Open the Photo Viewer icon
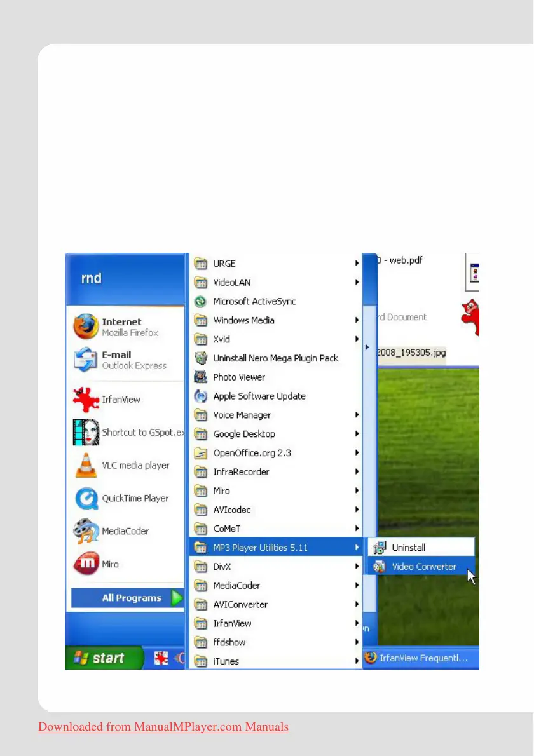The width and height of the screenshot is (534, 756). coord(200,377)
